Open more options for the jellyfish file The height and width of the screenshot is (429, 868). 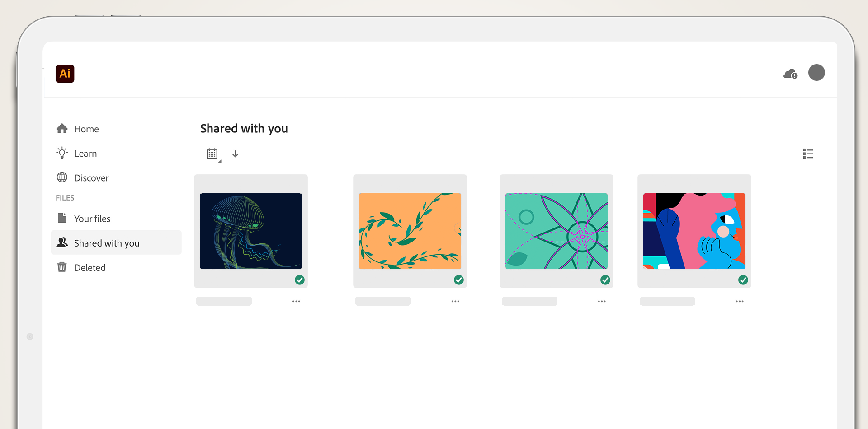click(296, 301)
